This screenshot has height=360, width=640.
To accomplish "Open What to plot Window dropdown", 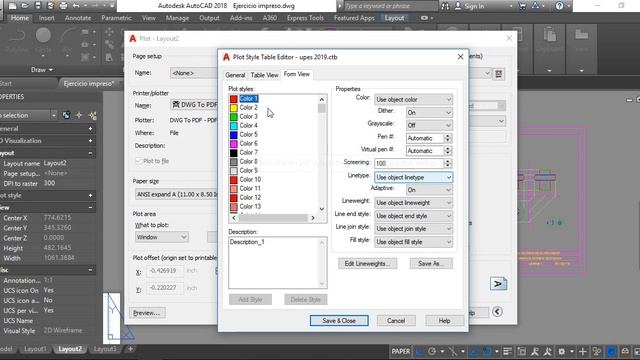I will (x=162, y=237).
